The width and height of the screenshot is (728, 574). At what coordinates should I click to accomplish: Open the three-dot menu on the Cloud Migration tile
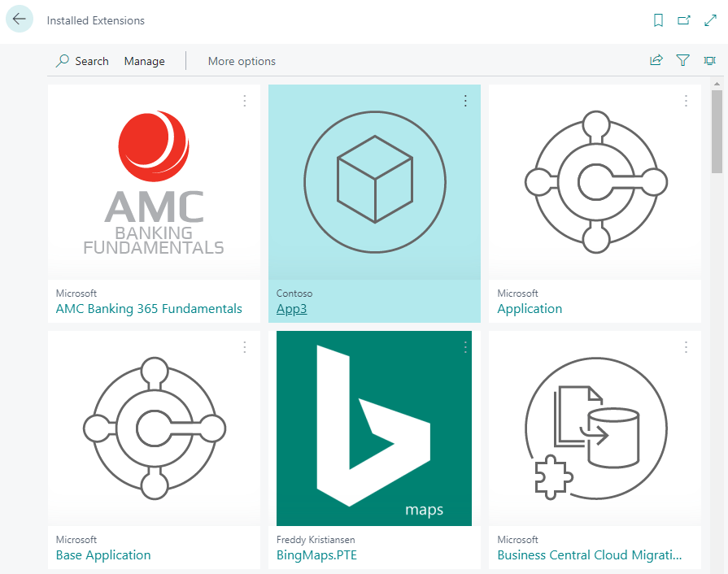[686, 347]
